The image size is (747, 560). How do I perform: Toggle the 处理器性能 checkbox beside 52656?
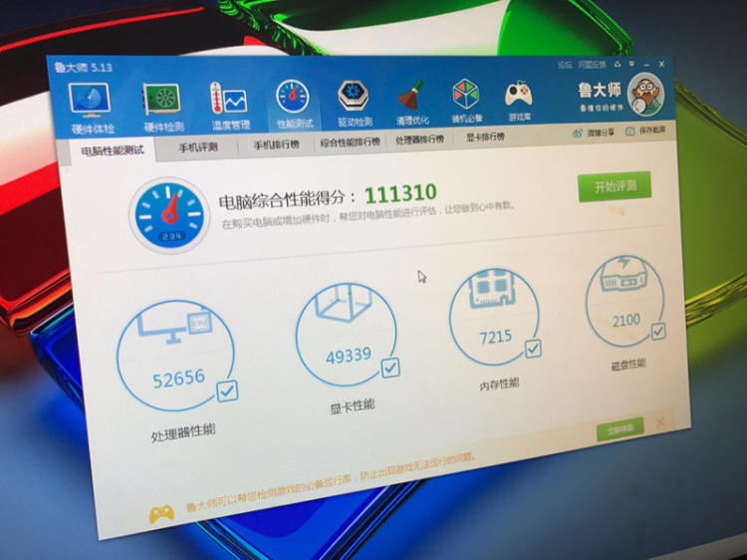(x=227, y=391)
